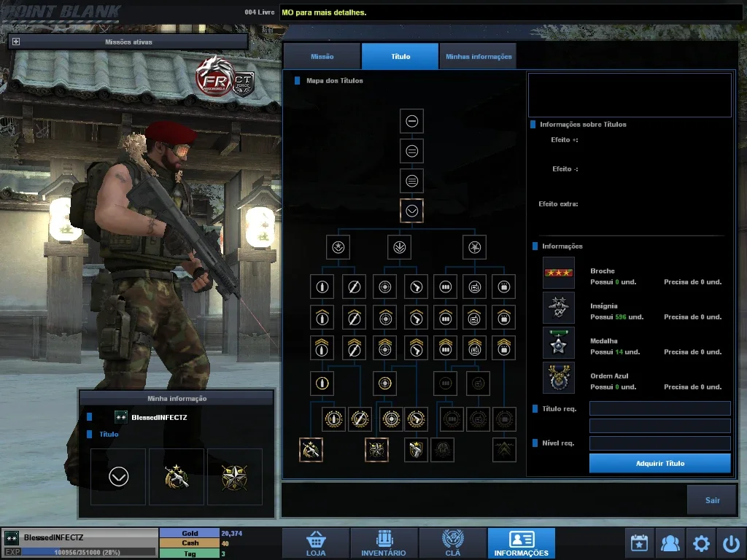Open the LOJA shop section

coord(316,544)
